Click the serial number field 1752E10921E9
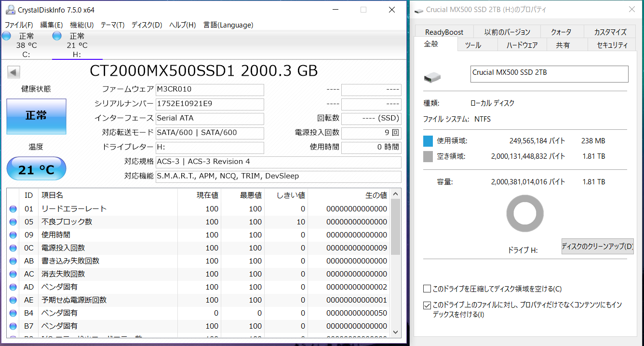The width and height of the screenshot is (644, 346). point(210,104)
